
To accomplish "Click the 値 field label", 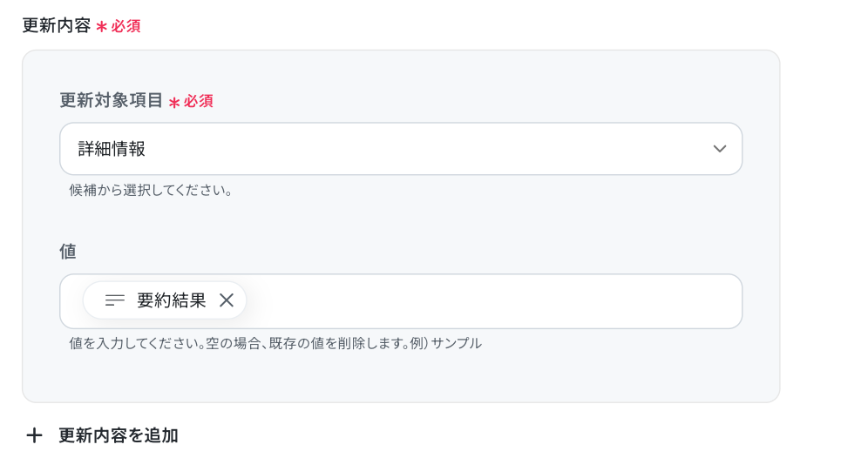I will [x=67, y=252].
